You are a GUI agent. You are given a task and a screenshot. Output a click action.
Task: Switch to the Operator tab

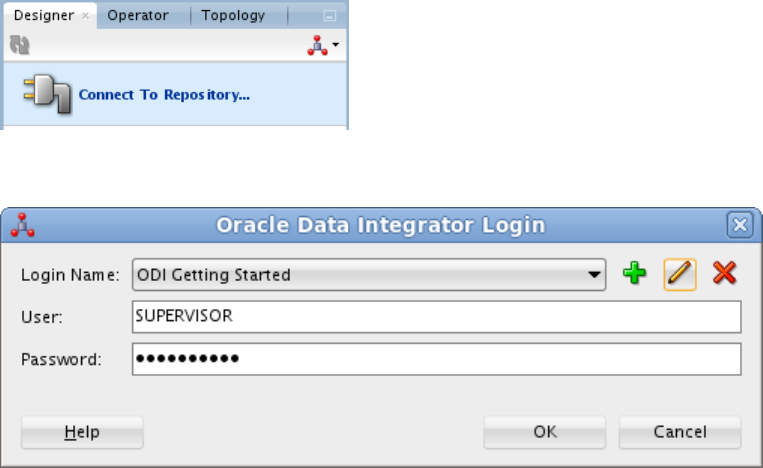click(138, 16)
